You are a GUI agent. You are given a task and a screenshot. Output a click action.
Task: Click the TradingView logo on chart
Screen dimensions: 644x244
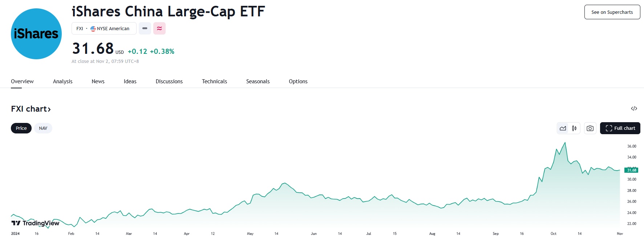click(35, 223)
